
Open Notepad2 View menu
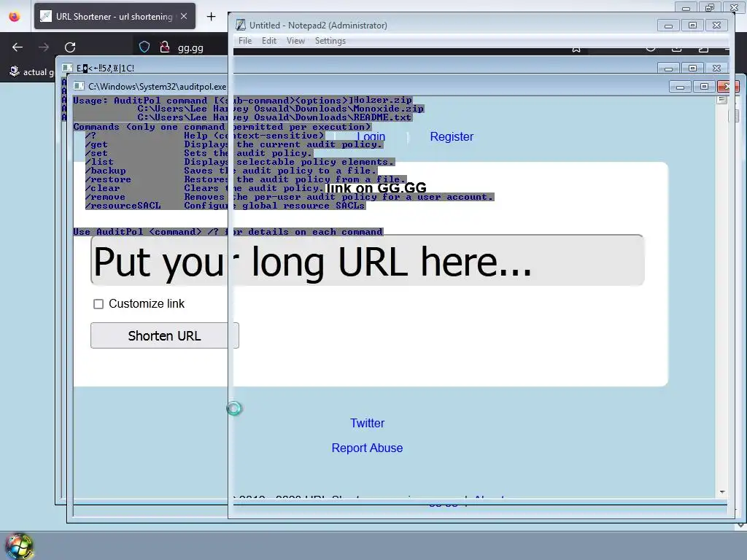295,41
